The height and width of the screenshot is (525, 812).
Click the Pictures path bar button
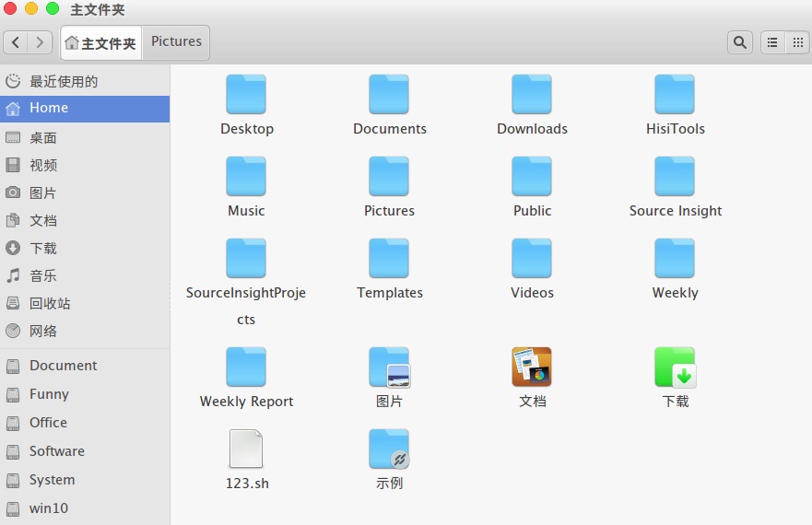point(176,42)
